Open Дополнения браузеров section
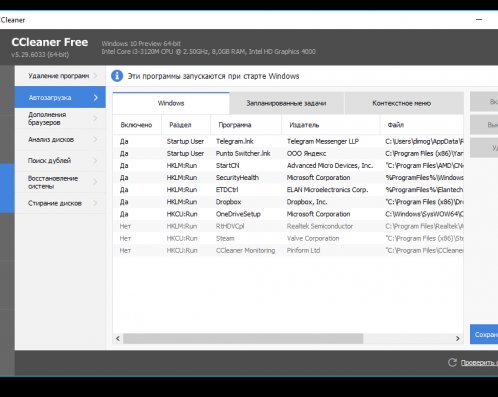The height and width of the screenshot is (397, 498). [x=60, y=118]
